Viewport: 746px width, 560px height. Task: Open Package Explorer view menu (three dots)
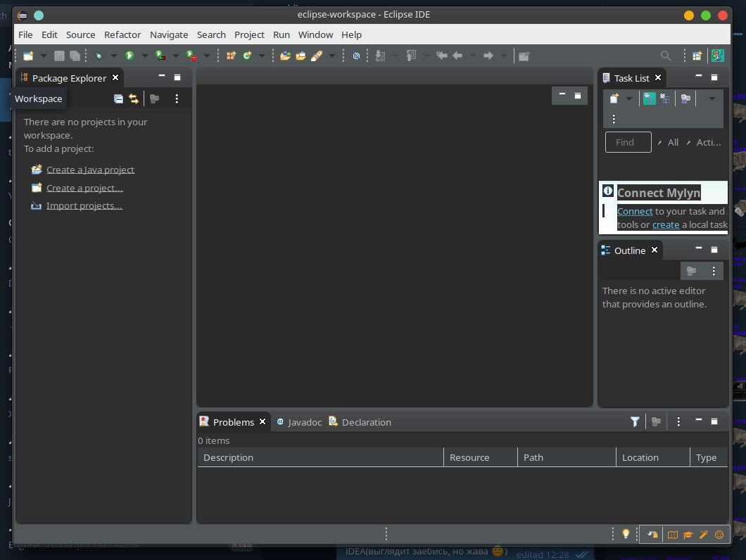point(177,98)
